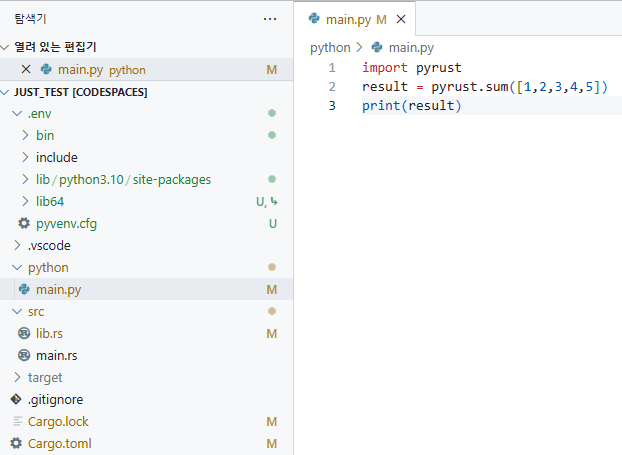Click the Rust icon next to main.rs
622x455 pixels.
(x=24, y=355)
